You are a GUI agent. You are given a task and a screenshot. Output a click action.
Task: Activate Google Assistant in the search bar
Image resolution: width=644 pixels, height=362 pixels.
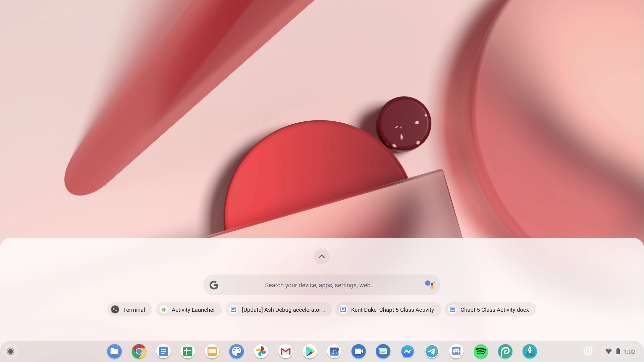pyautogui.click(x=429, y=285)
